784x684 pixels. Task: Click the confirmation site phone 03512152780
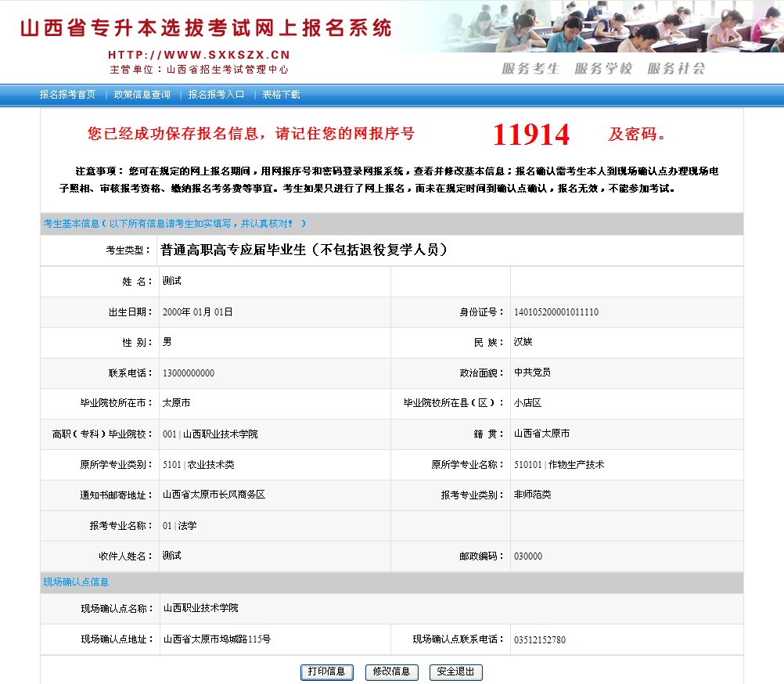(x=539, y=640)
